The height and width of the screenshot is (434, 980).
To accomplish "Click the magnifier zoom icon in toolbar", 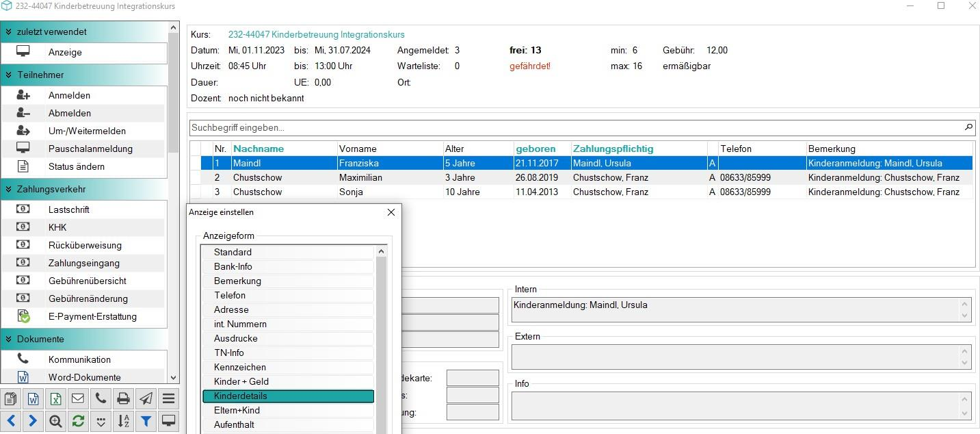I will click(55, 422).
